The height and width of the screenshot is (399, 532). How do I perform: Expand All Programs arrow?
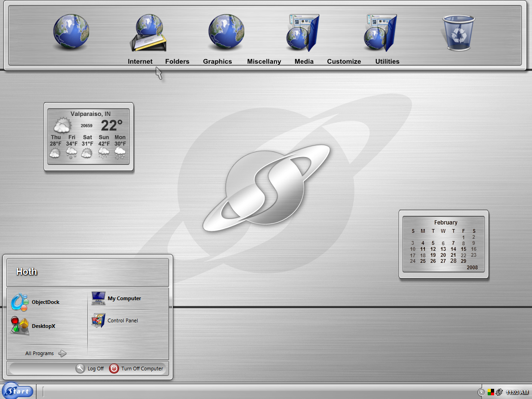coord(62,354)
